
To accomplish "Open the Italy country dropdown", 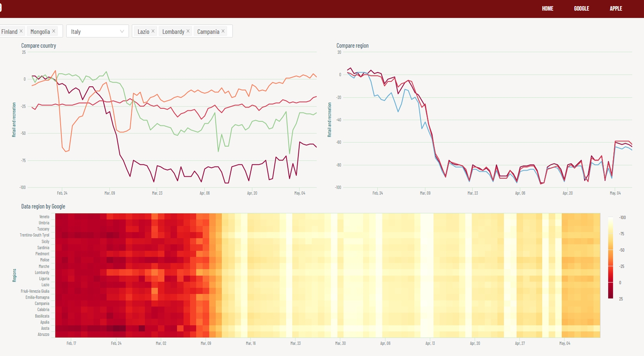I will point(98,31).
